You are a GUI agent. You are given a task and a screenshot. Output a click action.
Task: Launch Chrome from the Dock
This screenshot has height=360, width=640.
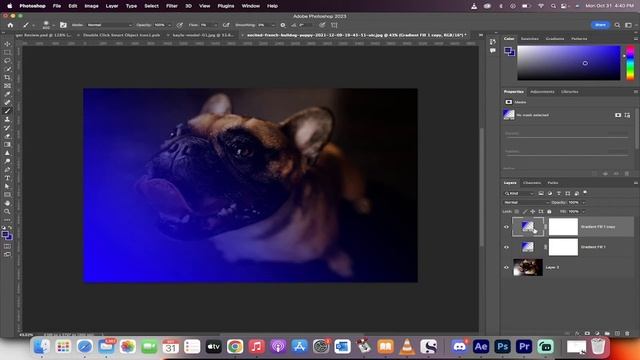[235, 347]
